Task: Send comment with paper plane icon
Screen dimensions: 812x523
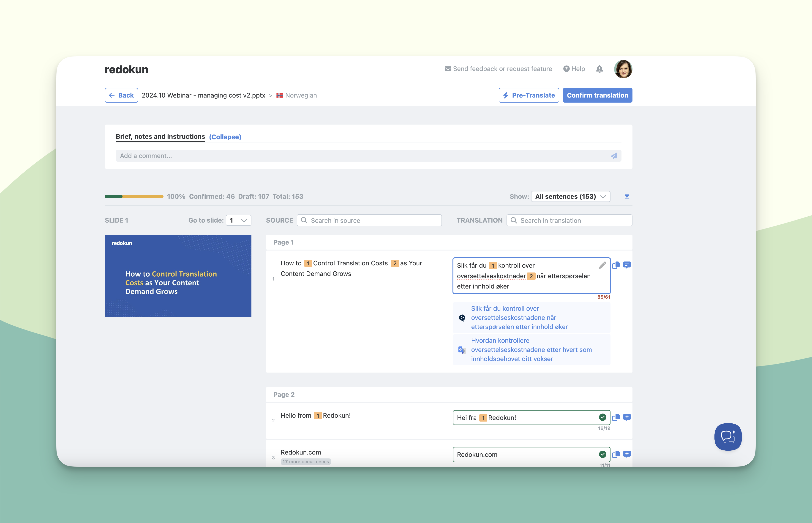Action: click(614, 155)
